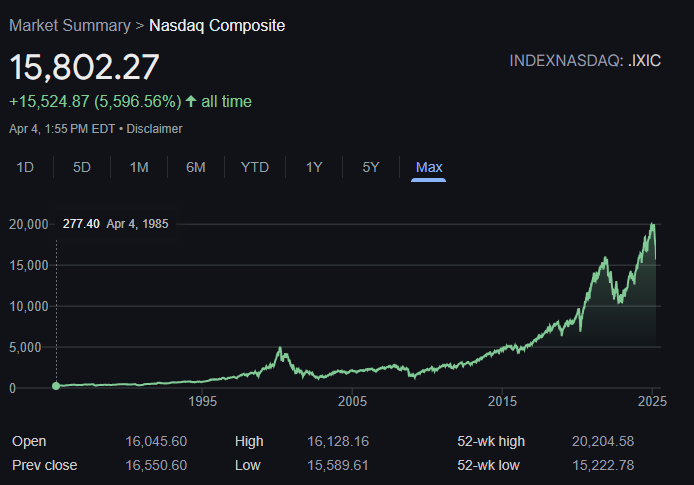Click the 20,000 y-axis label
Viewport: 694px width, 485px height.
(29, 224)
